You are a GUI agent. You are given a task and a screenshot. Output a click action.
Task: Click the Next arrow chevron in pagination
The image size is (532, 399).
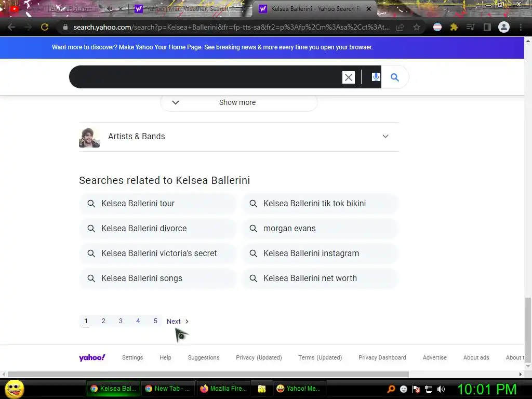(187, 321)
